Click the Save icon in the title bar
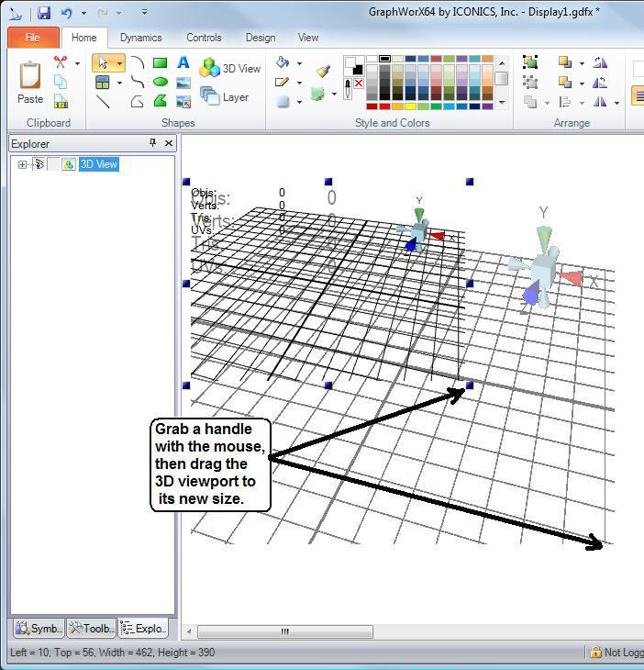Viewport: 644px width, 670px height. (44, 13)
